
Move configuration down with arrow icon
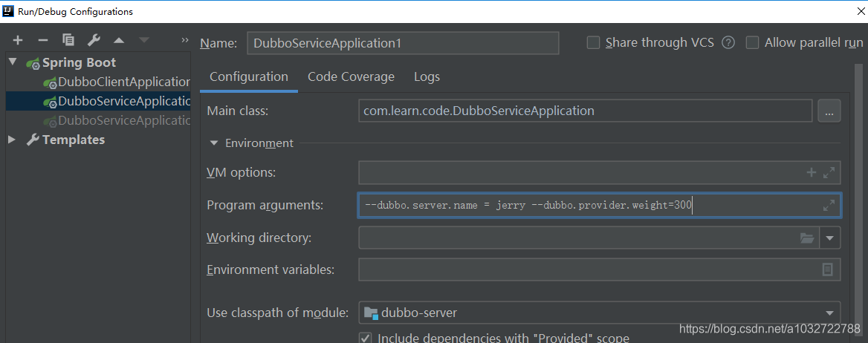coord(144,40)
